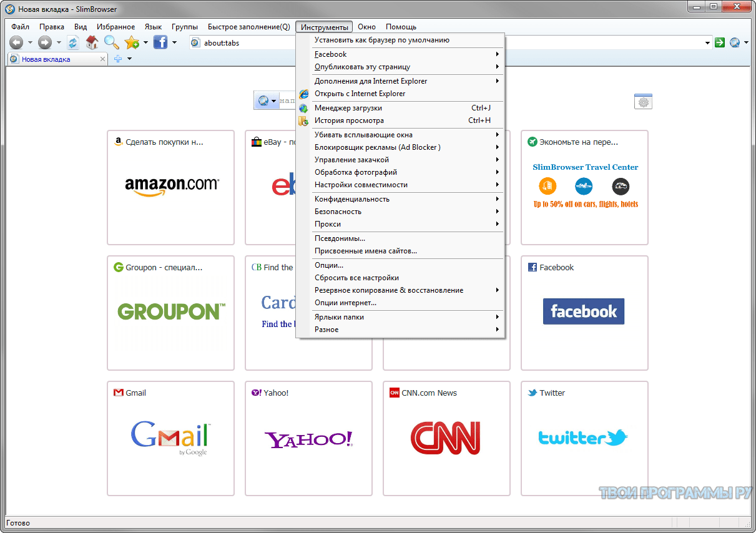This screenshot has height=533, width=756.
Task: Open the speed dial settings gear icon
Action: pos(643,102)
